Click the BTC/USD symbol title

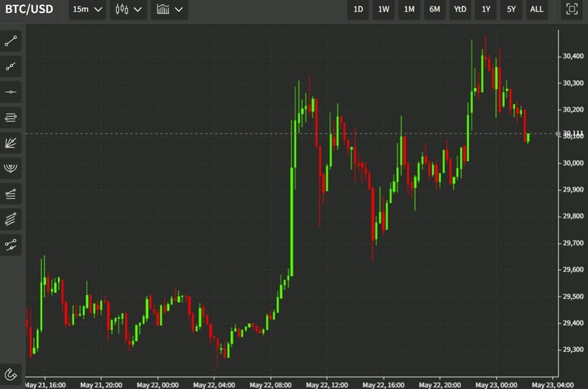pos(29,9)
